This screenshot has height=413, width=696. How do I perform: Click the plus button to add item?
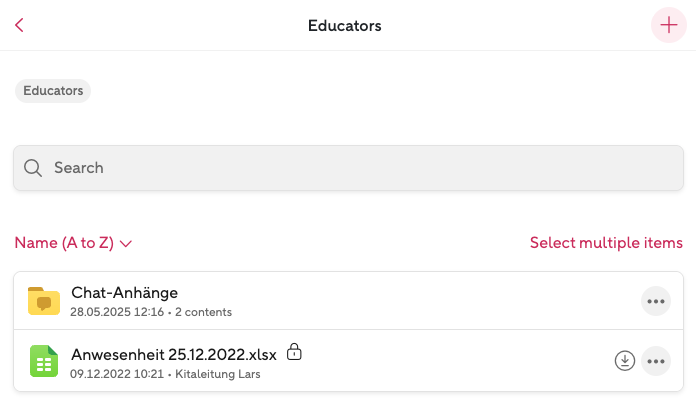(669, 25)
